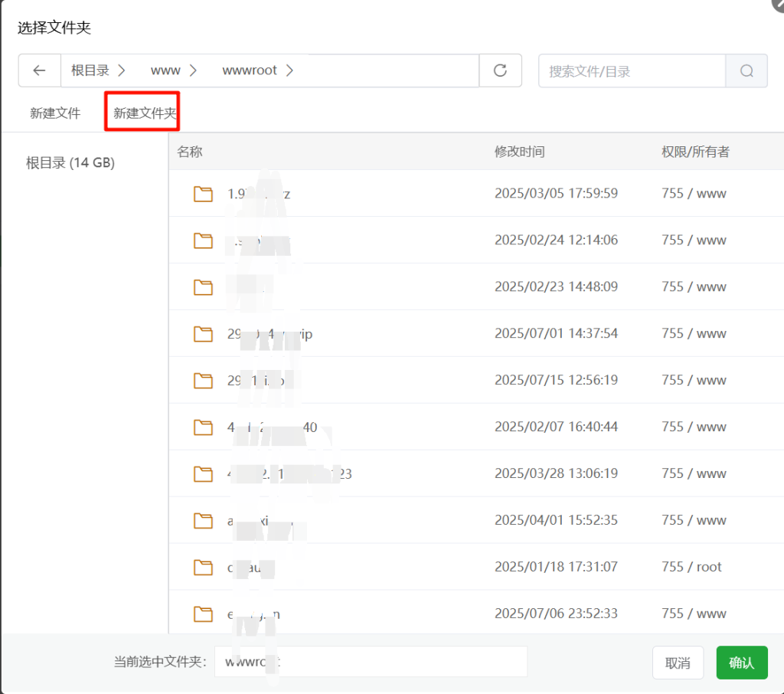Image resolution: width=784 pixels, height=694 pixels.
Task: Open the www breadcrumb link
Action: 165,70
